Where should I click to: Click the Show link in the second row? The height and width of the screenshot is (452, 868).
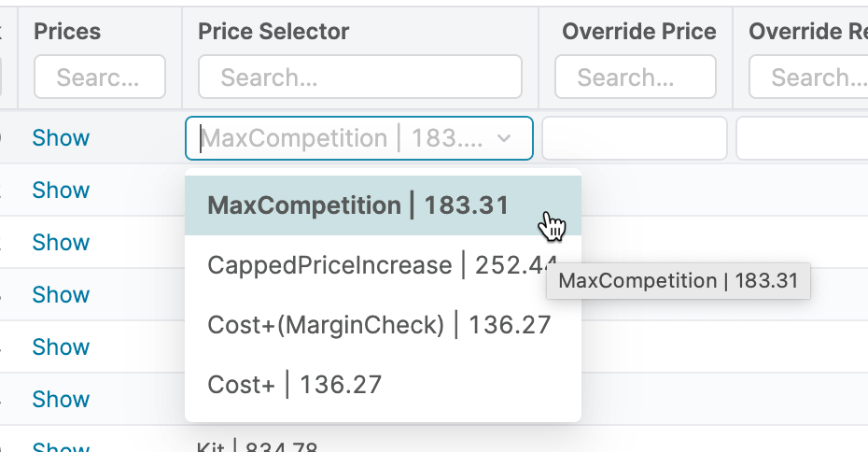point(61,191)
